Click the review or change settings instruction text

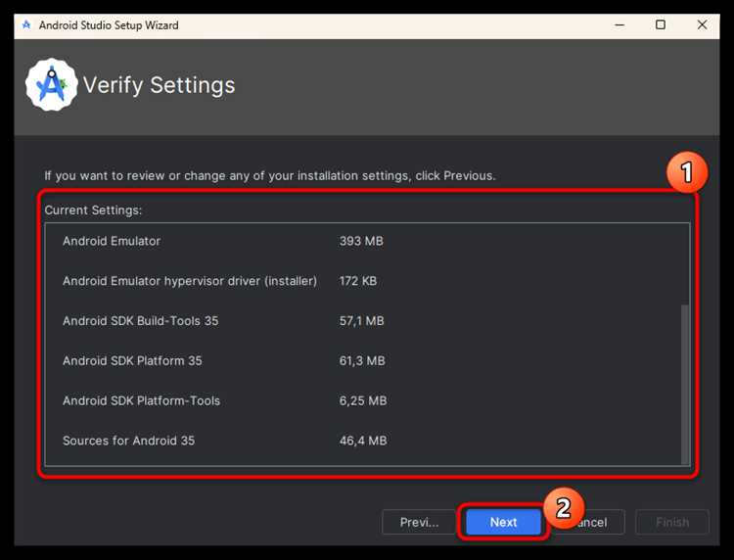(270, 175)
